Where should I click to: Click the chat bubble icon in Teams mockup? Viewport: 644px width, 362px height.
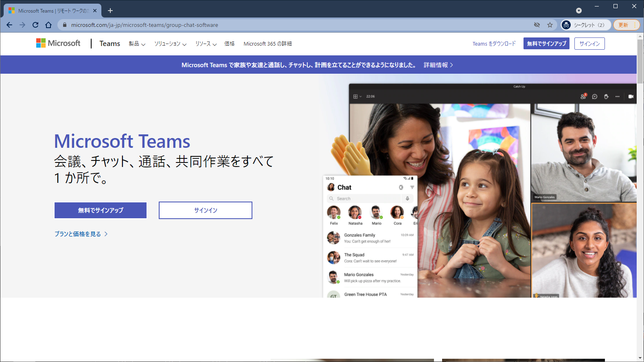pyautogui.click(x=595, y=97)
